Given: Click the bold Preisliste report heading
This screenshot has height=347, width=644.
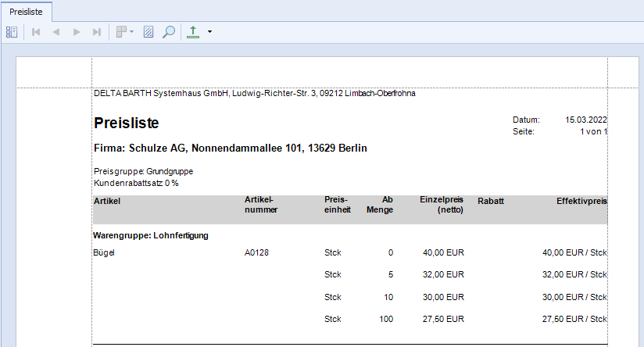Looking at the screenshot, I should 127,123.
